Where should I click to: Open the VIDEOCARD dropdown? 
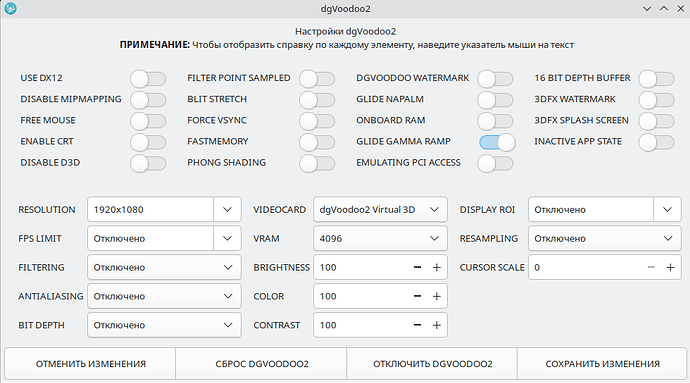(x=380, y=210)
